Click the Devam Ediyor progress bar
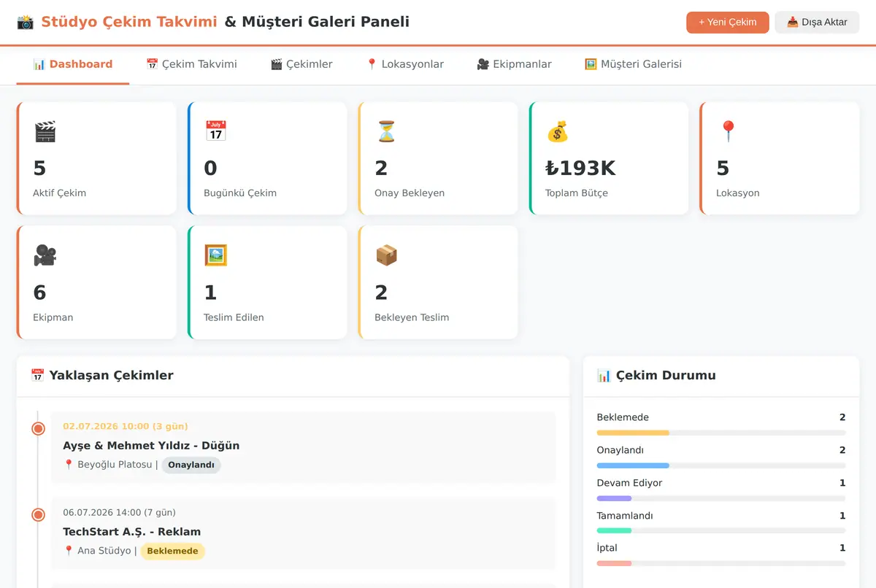This screenshot has width=876, height=588. pos(721,498)
